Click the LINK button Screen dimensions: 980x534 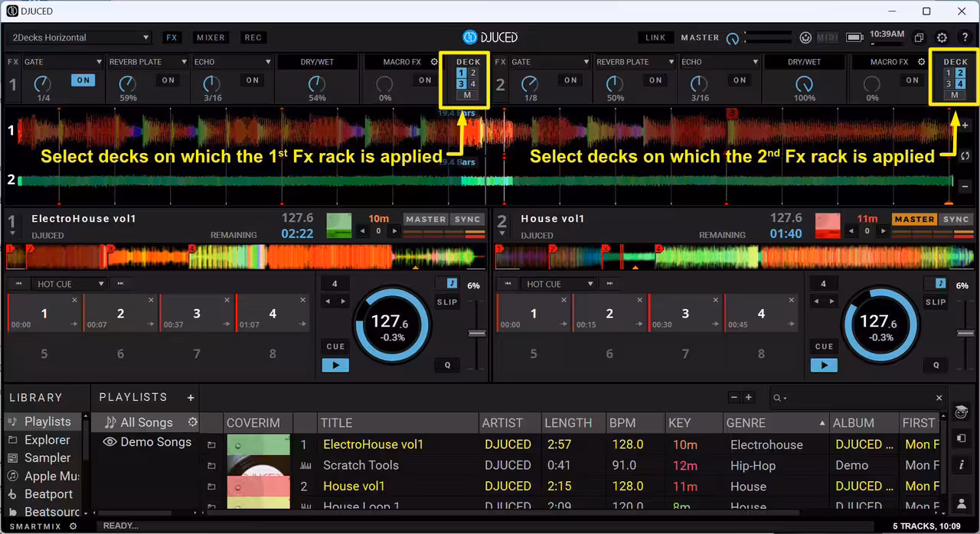[655, 37]
